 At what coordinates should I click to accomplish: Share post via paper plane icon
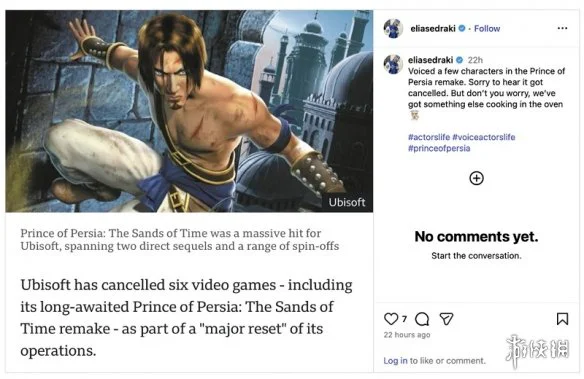pos(446,319)
